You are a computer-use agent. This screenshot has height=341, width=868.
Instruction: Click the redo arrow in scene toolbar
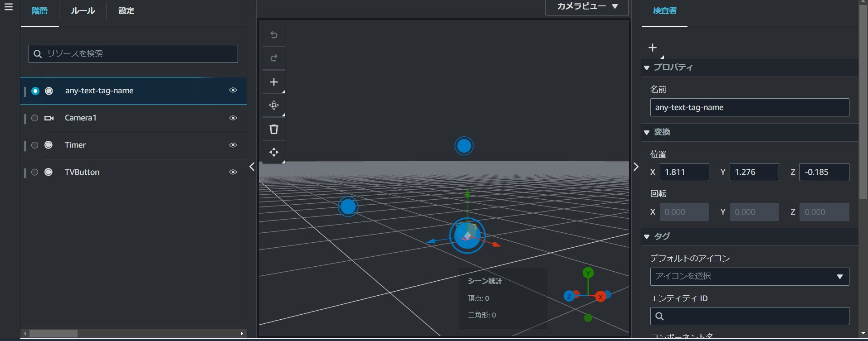[274, 58]
